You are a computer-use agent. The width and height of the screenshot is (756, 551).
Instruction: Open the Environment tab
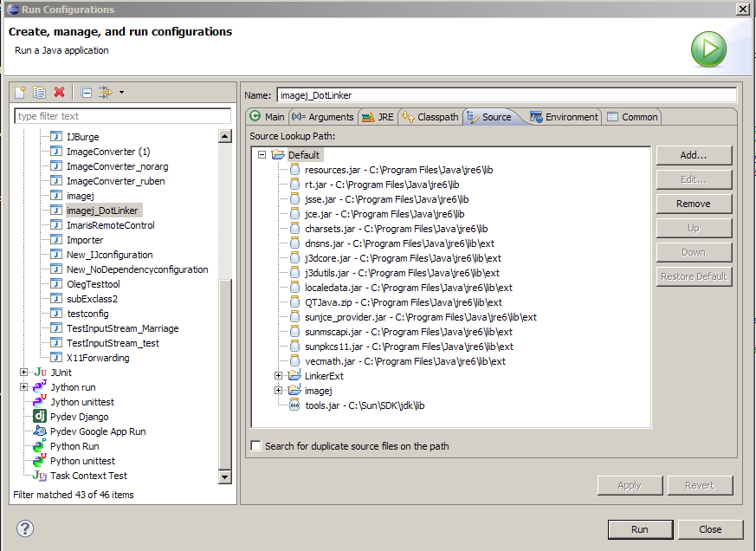click(563, 116)
